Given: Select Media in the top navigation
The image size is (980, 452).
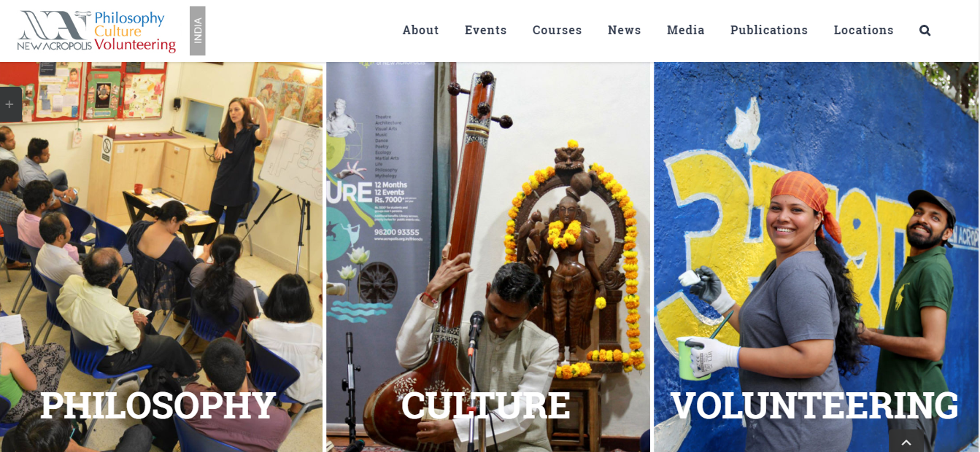Looking at the screenshot, I should (x=686, y=31).
